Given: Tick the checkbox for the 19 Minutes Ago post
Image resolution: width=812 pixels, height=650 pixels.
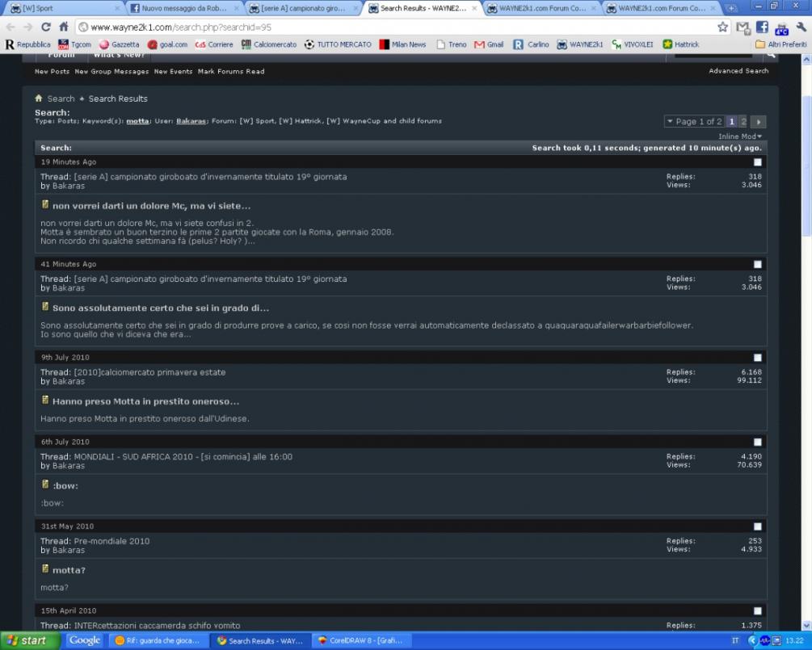Looking at the screenshot, I should point(757,162).
